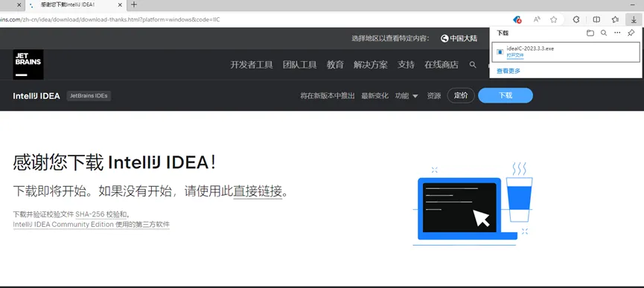Click the 下载 title of downloads panel
Screen dimensions: 644x288
(503, 33)
